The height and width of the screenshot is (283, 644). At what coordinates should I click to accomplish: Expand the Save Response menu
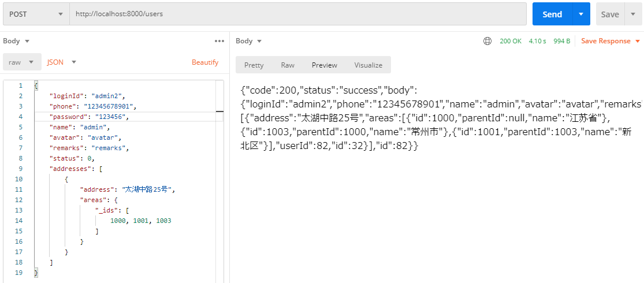[611, 41]
